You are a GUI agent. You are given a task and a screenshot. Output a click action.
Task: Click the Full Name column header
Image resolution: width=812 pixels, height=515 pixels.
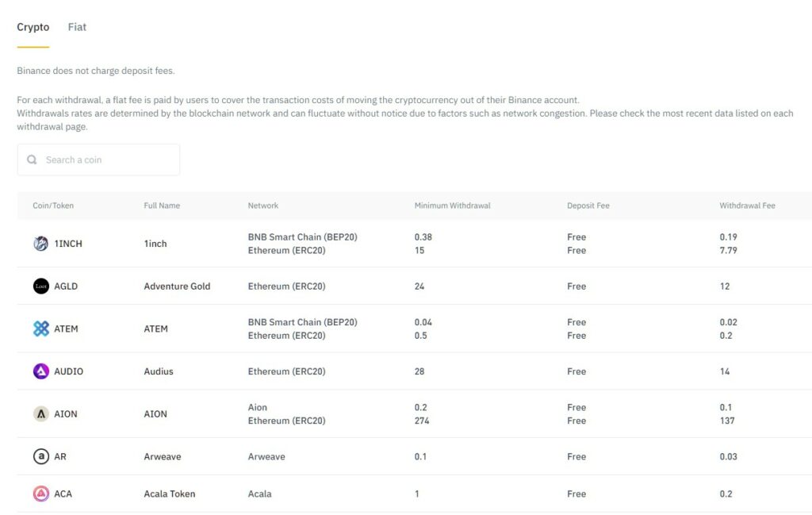(162, 206)
